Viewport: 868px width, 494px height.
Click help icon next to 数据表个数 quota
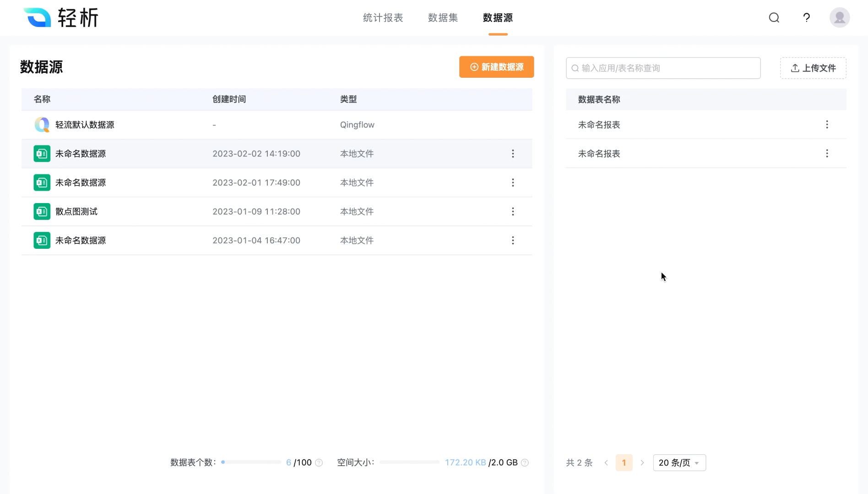[x=319, y=462]
